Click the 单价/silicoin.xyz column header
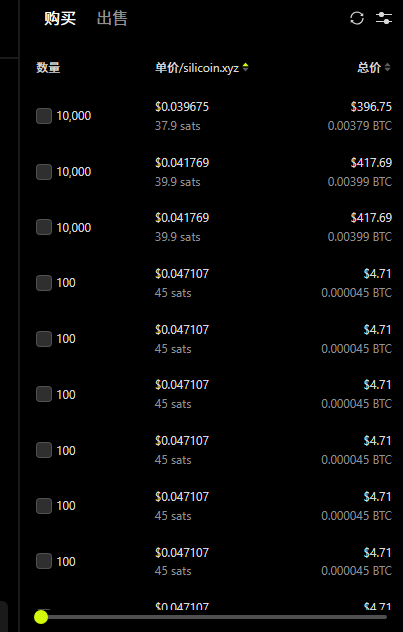Viewport: 403px width, 632px height. click(197, 68)
